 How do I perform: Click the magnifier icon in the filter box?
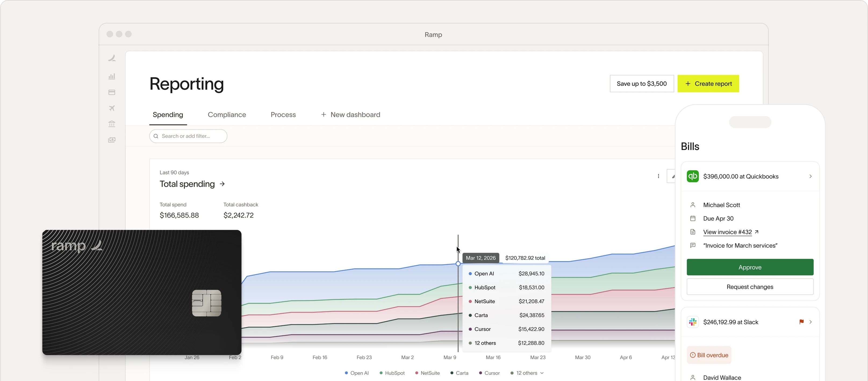pyautogui.click(x=156, y=136)
